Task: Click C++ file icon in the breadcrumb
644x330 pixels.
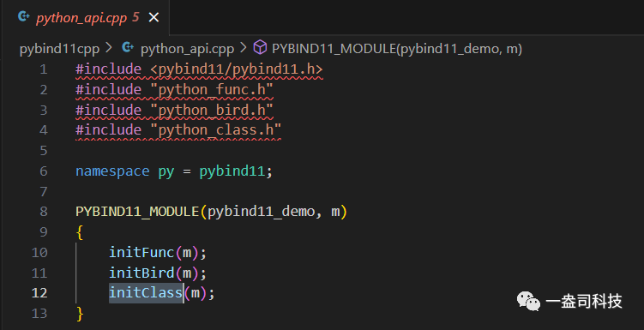Action: coord(128,48)
